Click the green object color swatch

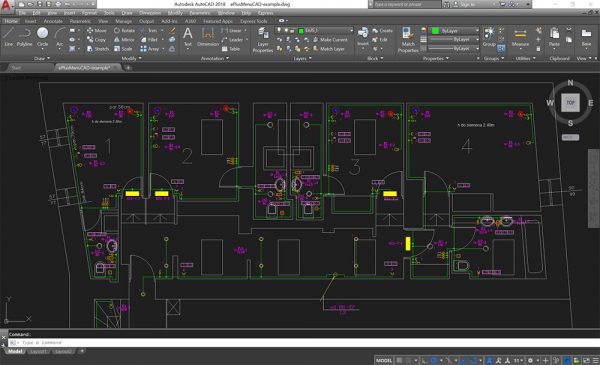point(435,31)
